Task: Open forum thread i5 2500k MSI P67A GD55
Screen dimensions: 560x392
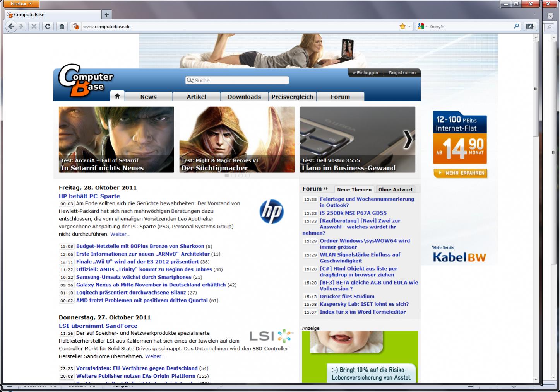Action: tap(353, 213)
